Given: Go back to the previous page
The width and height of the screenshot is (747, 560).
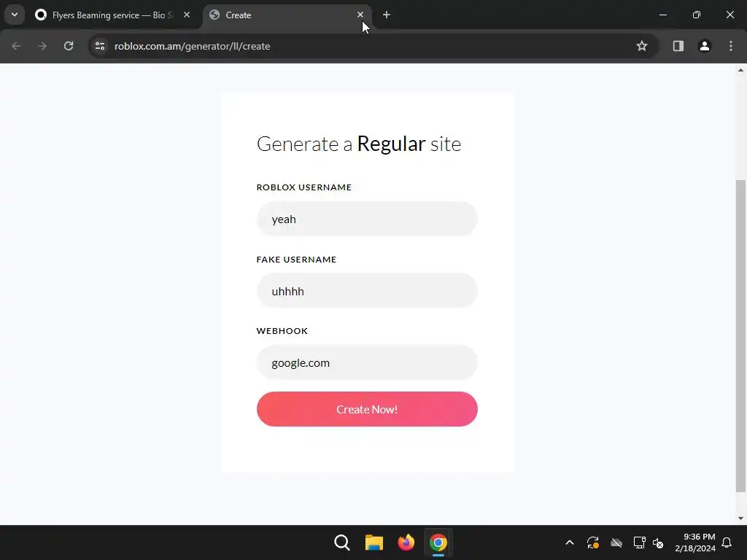Looking at the screenshot, I should 16,46.
